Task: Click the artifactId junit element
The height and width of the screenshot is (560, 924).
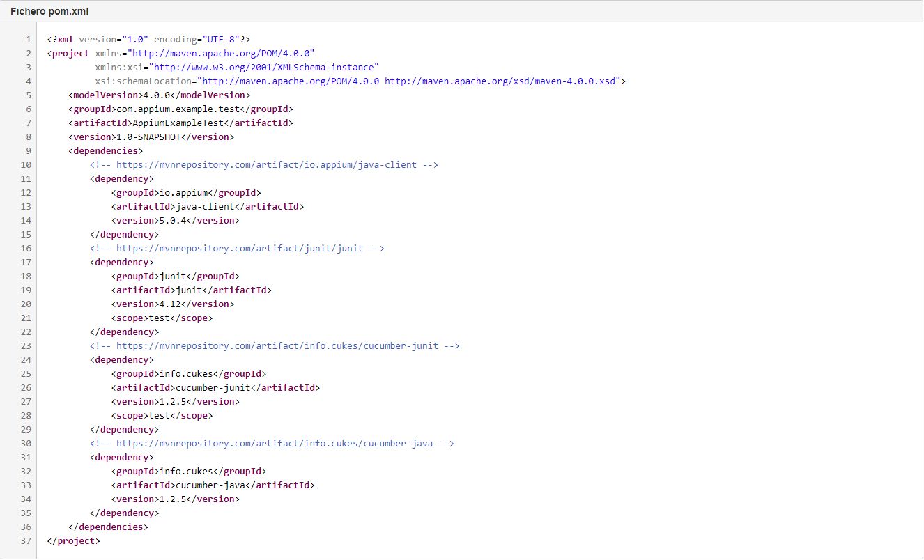Action: click(x=192, y=290)
